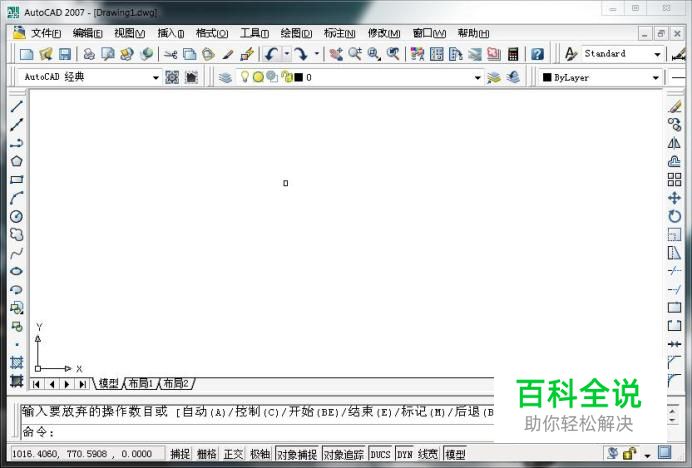Open the AutoCAD 经典 workspace dropdown
The height and width of the screenshot is (468, 692).
tap(155, 78)
